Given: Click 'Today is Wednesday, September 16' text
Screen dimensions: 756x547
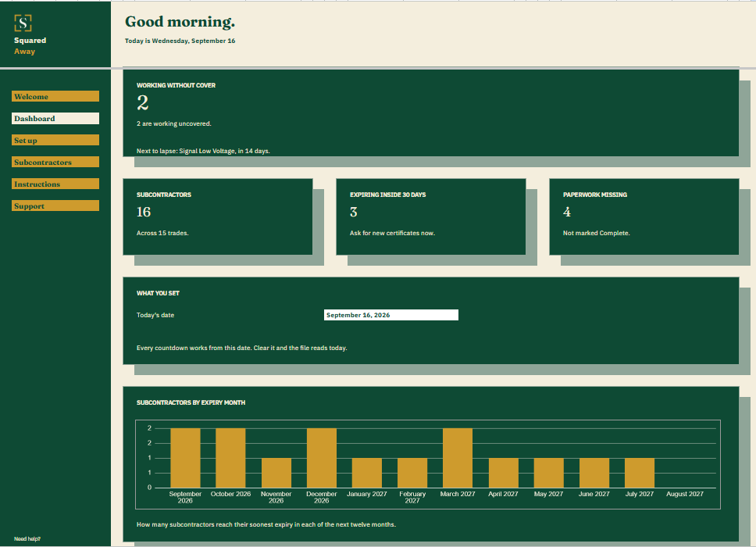Looking at the screenshot, I should [x=180, y=41].
